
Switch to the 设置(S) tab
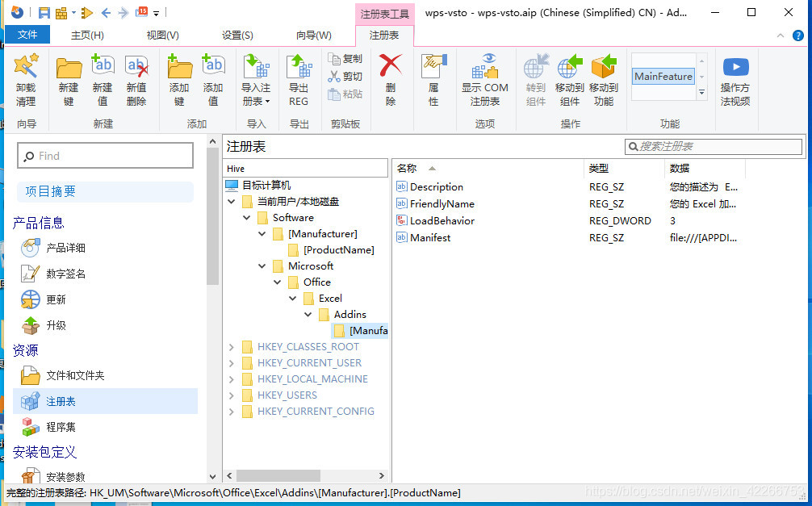(237, 36)
